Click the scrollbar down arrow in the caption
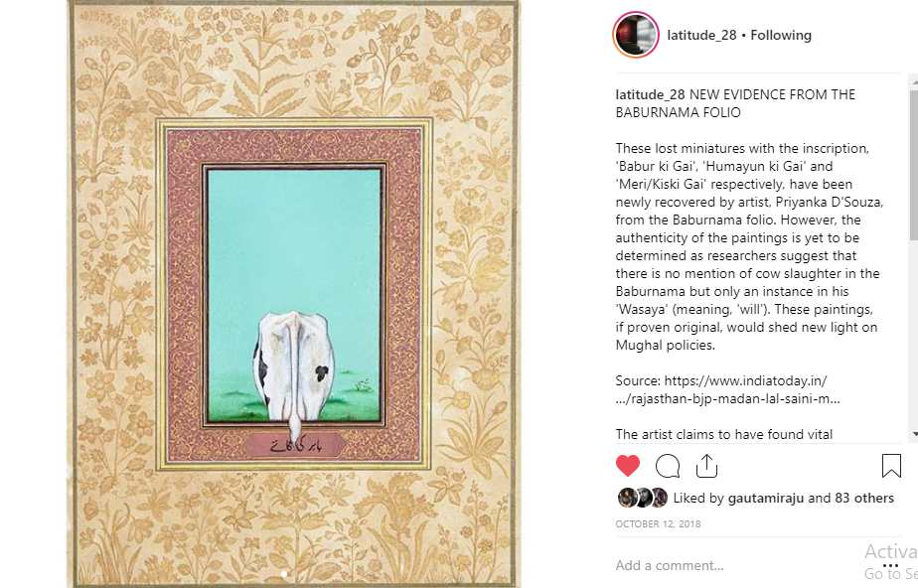This screenshot has width=918, height=588. coord(914,433)
